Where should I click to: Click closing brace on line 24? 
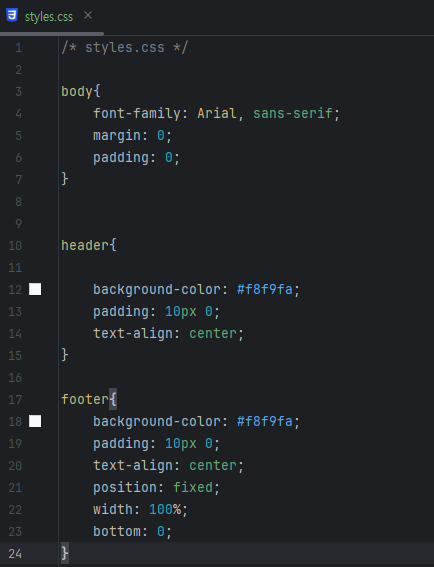[65, 554]
